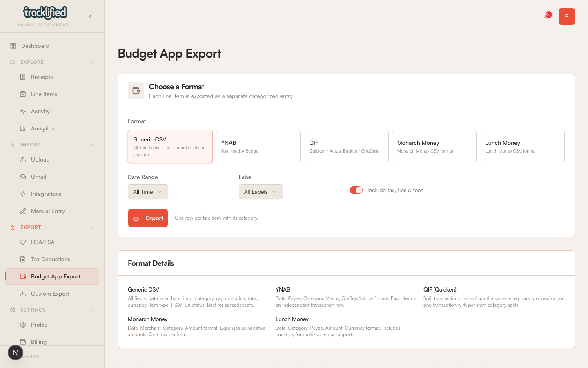
Task: Select the Generic CSV format card
Action: click(170, 146)
